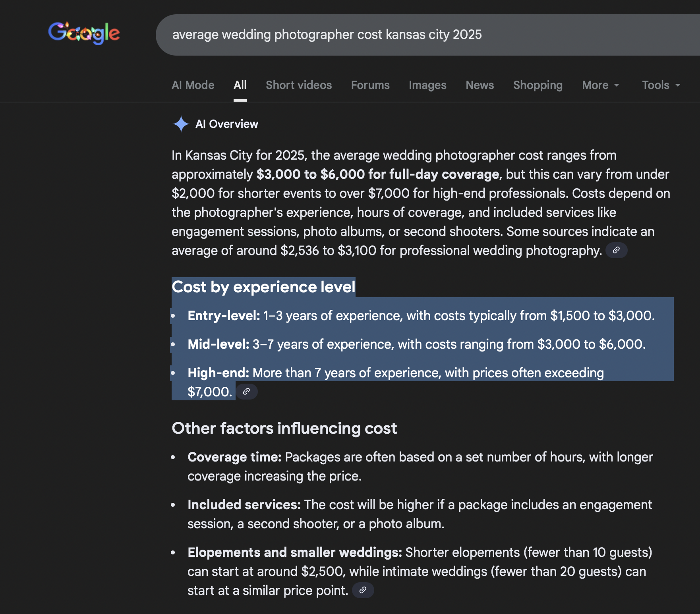Screen dimensions: 700x614
Task: Click the Coverage time bullet text
Action: (420, 458)
